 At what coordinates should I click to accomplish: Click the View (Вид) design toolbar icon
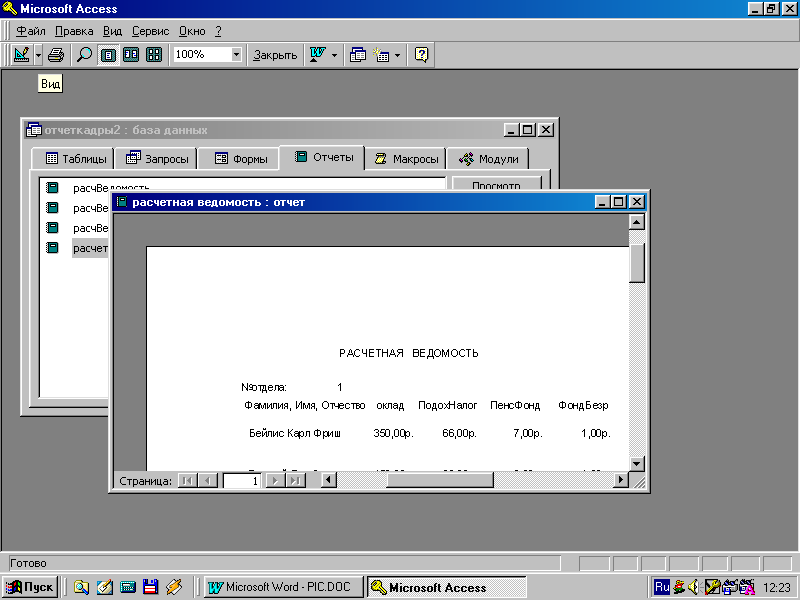(21, 54)
